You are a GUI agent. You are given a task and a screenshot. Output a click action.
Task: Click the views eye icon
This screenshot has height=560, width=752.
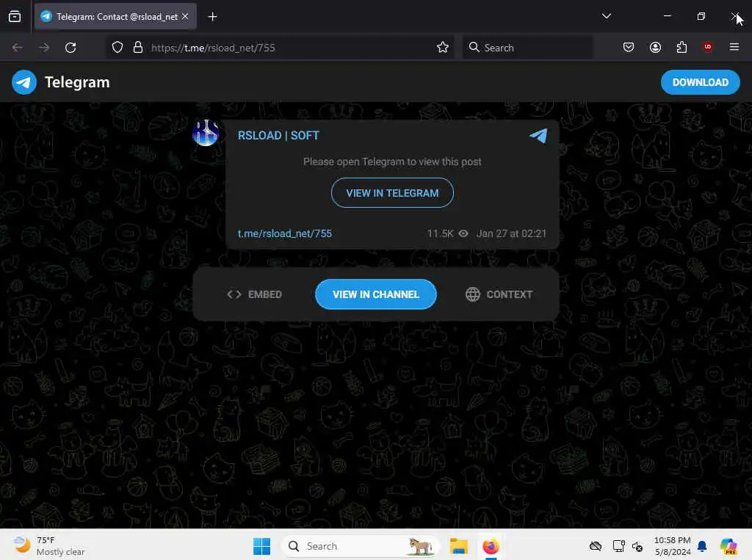coord(463,233)
